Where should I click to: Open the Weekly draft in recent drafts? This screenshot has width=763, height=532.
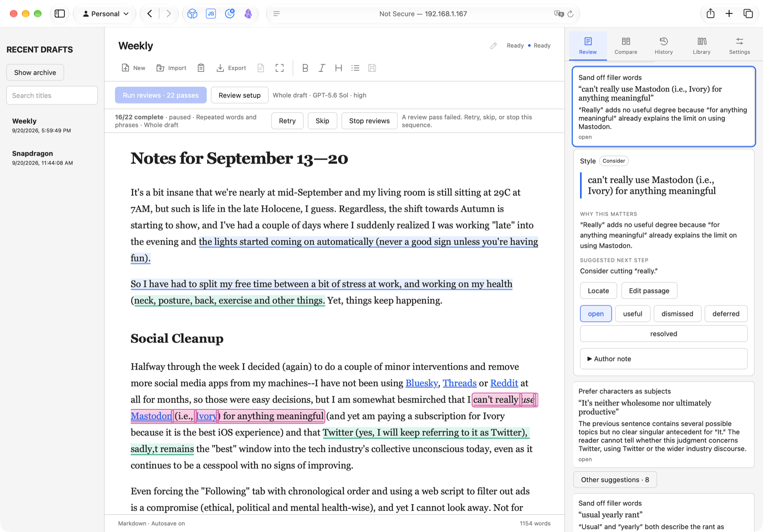click(52, 125)
